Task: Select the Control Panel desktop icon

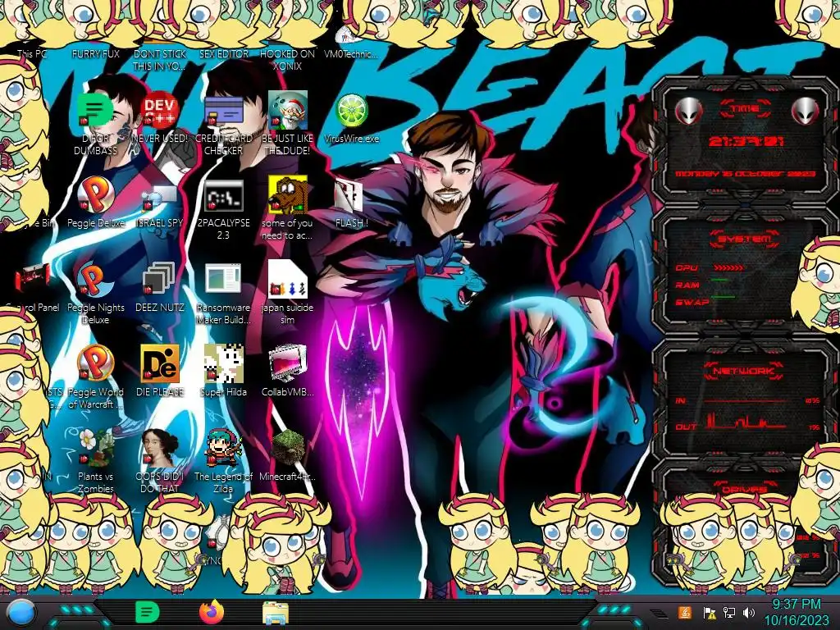Action: pyautogui.click(x=32, y=279)
